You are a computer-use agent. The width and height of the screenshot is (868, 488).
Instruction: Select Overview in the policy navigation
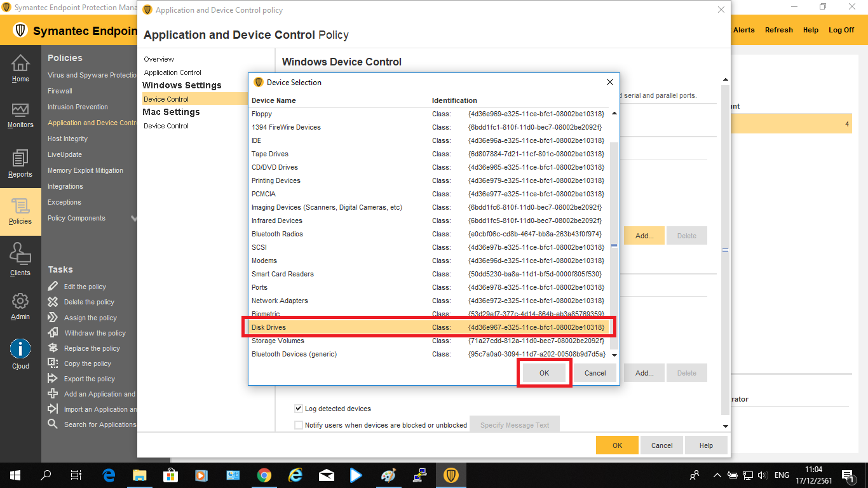159,59
